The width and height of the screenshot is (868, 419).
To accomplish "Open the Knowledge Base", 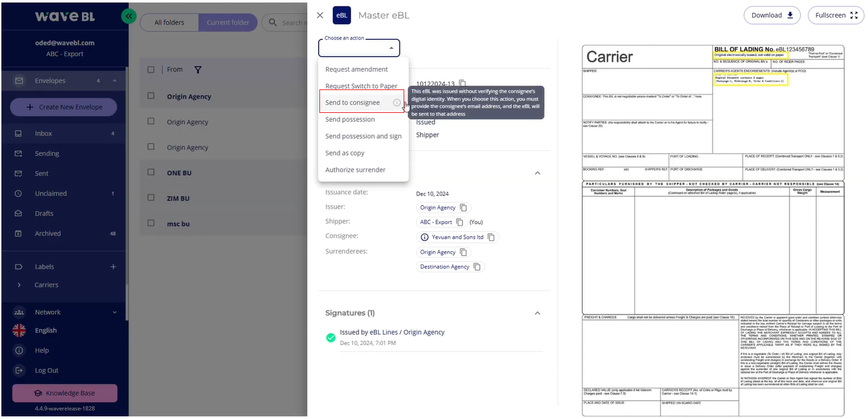I will [65, 393].
